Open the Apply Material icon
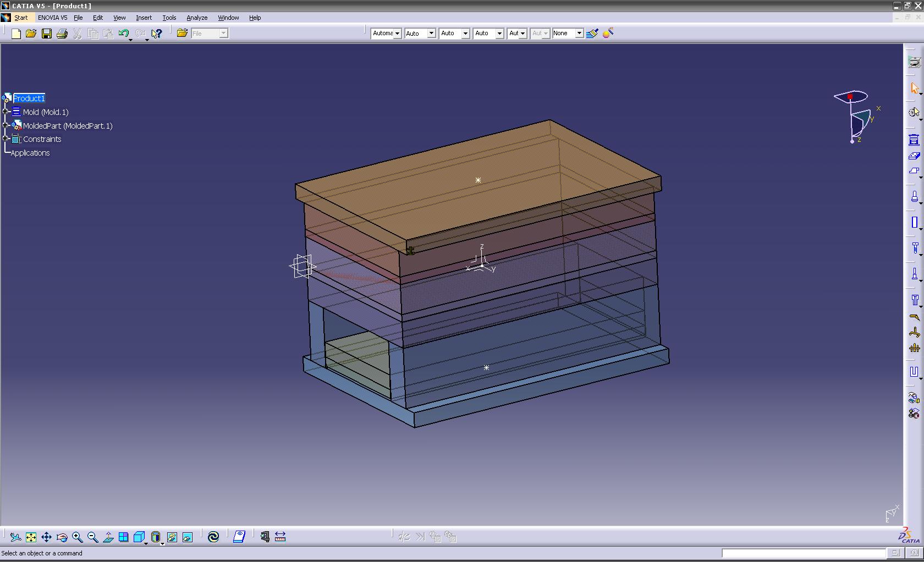The image size is (924, 562). [x=608, y=34]
